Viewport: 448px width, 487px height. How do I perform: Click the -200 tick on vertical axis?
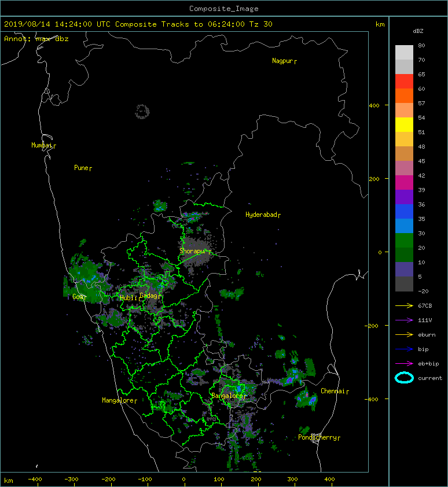pyautogui.click(x=372, y=326)
